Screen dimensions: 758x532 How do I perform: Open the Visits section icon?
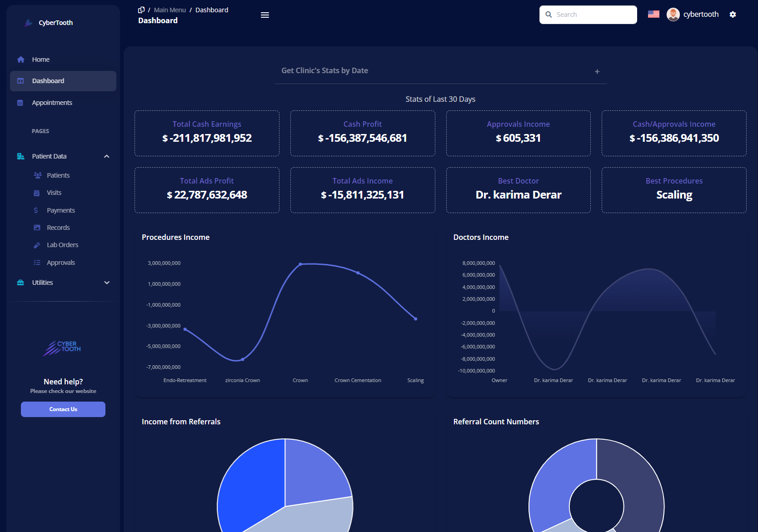coord(37,193)
